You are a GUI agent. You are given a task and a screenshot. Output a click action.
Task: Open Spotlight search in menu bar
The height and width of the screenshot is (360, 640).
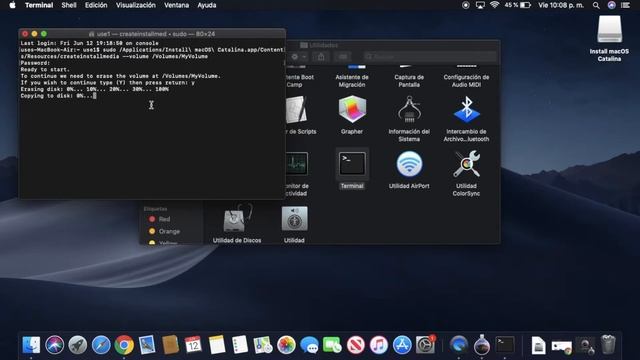(596, 5)
